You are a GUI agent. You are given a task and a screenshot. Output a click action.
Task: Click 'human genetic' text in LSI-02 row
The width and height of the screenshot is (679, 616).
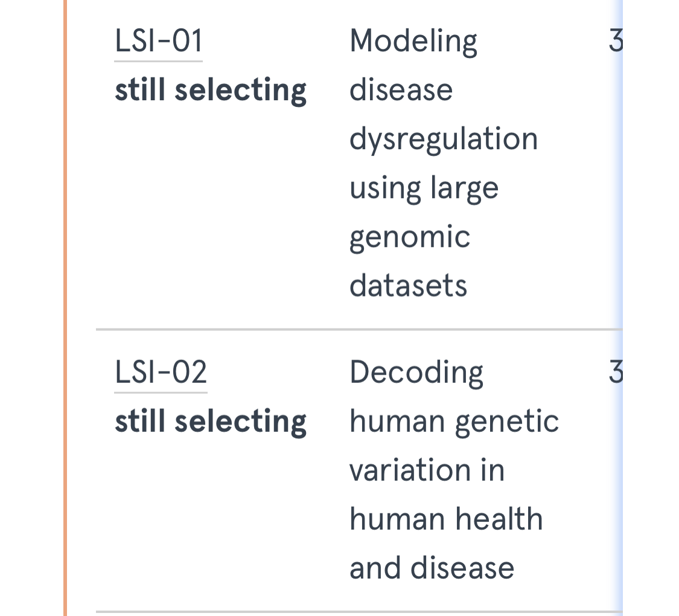click(x=454, y=422)
